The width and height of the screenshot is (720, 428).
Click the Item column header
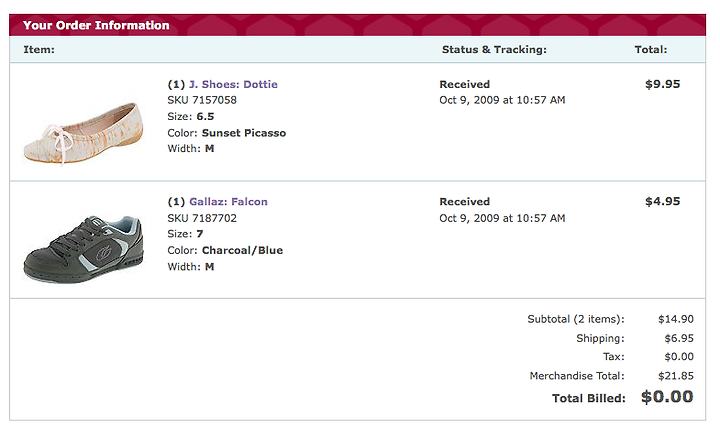pyautogui.click(x=39, y=50)
